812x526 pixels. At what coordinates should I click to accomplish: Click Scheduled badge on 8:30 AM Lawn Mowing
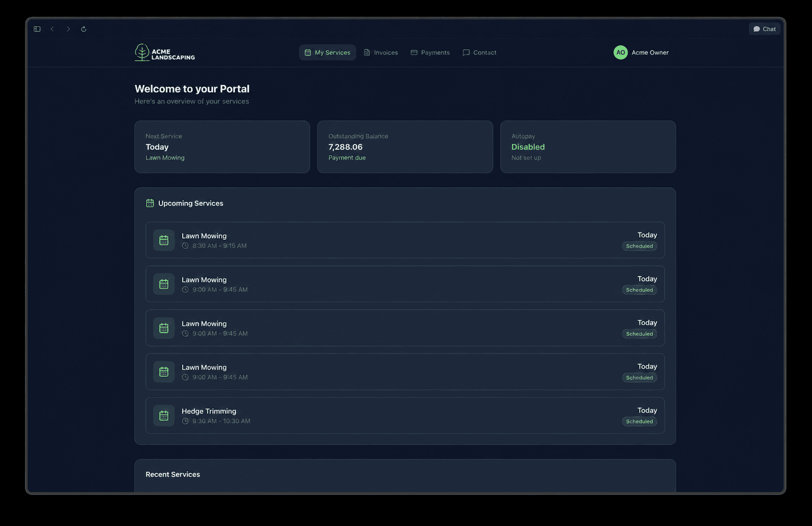(x=640, y=246)
